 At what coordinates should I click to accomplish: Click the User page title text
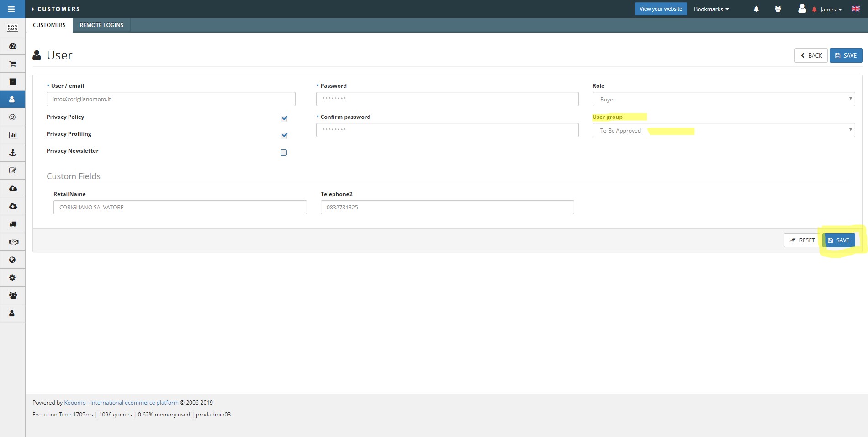tap(59, 55)
